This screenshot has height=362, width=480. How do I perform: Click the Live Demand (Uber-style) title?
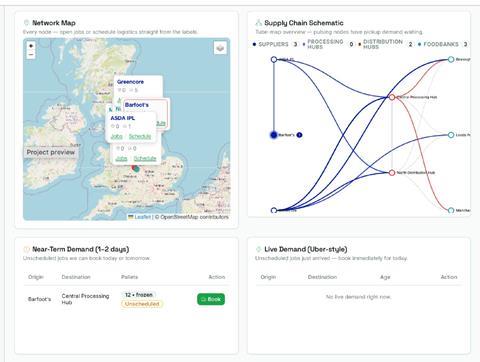(306, 249)
